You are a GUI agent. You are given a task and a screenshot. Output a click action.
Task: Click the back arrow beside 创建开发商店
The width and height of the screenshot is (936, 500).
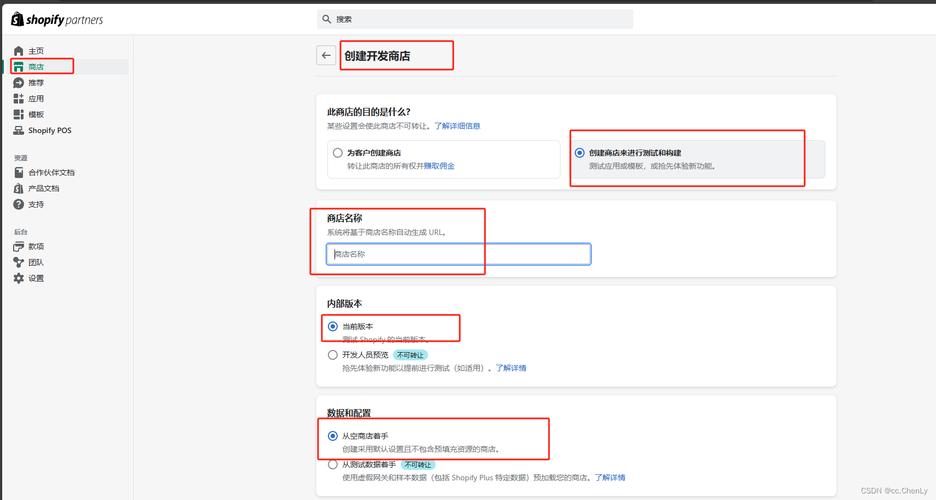[326, 56]
